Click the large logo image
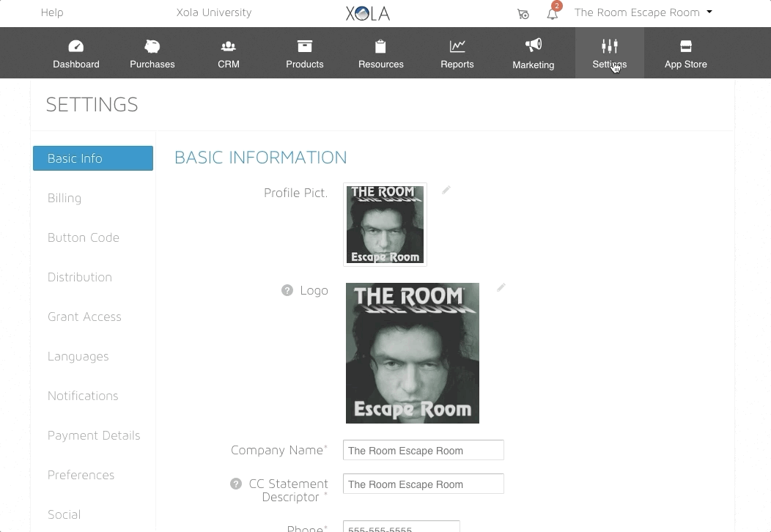This screenshot has height=532, width=771. (413, 353)
